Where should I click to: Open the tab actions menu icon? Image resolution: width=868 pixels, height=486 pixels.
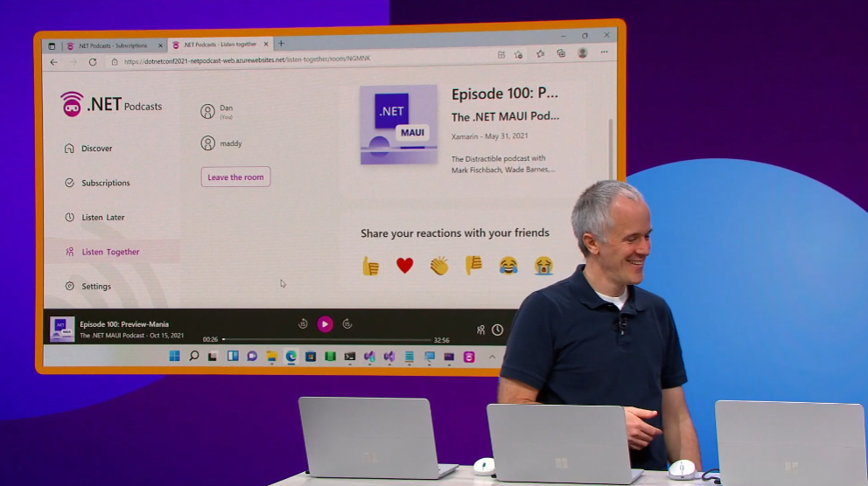coord(52,46)
